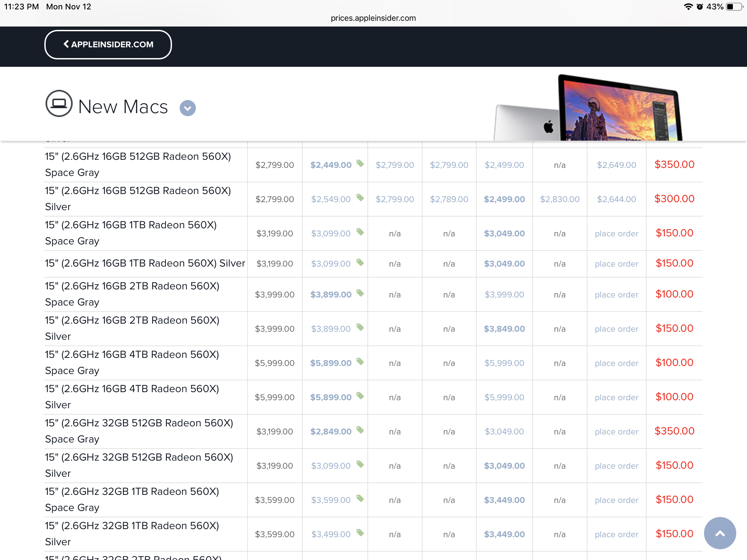This screenshot has height=560, width=747.
Task: Click tag icon in 16GB 4TB Space Gray row
Action: point(360,362)
